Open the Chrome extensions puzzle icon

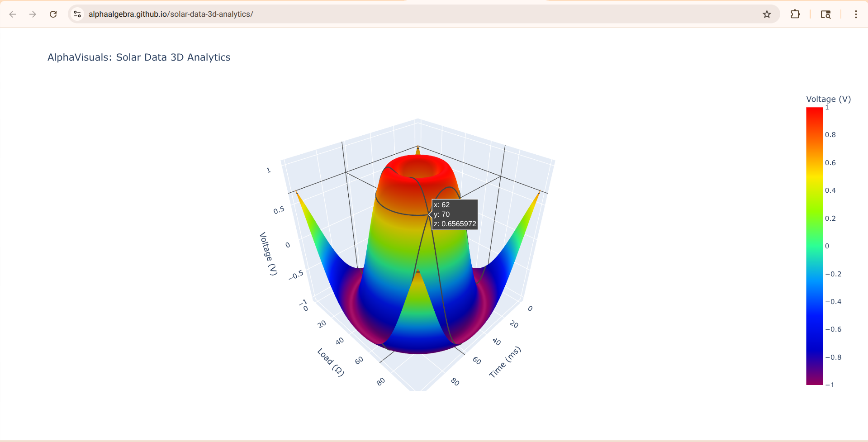coord(795,14)
